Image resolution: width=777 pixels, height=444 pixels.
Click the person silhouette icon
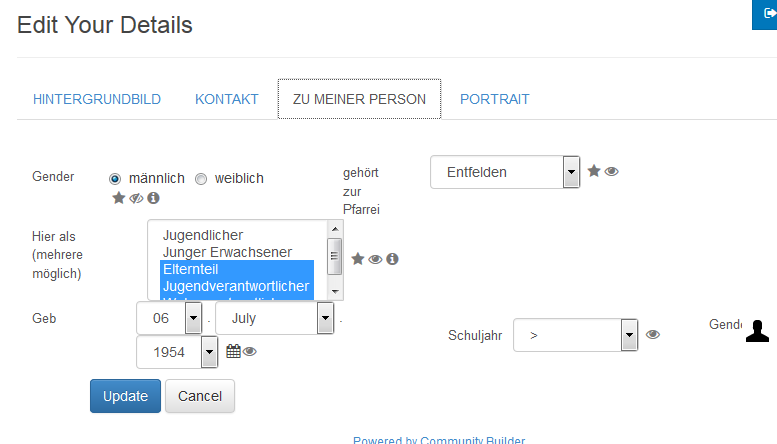[x=757, y=331]
